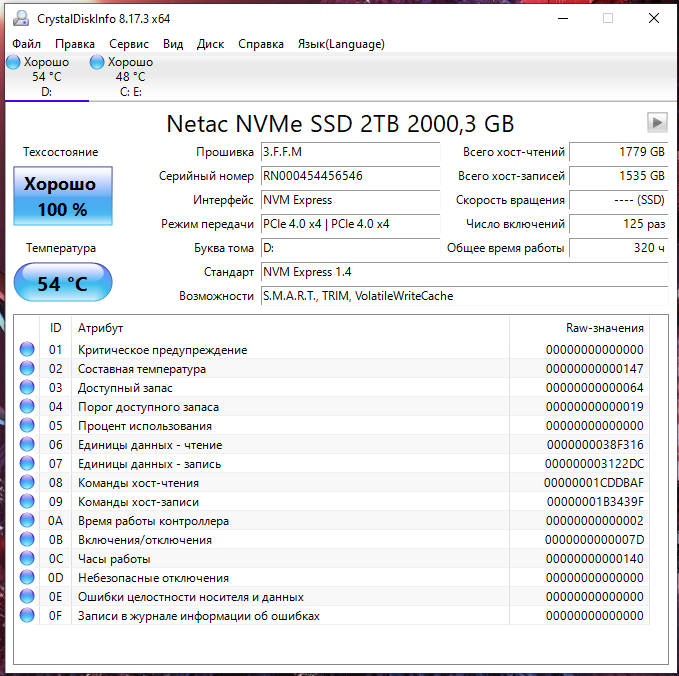This screenshot has width=679, height=676.
Task: Open the Диск menu
Action: [x=210, y=44]
